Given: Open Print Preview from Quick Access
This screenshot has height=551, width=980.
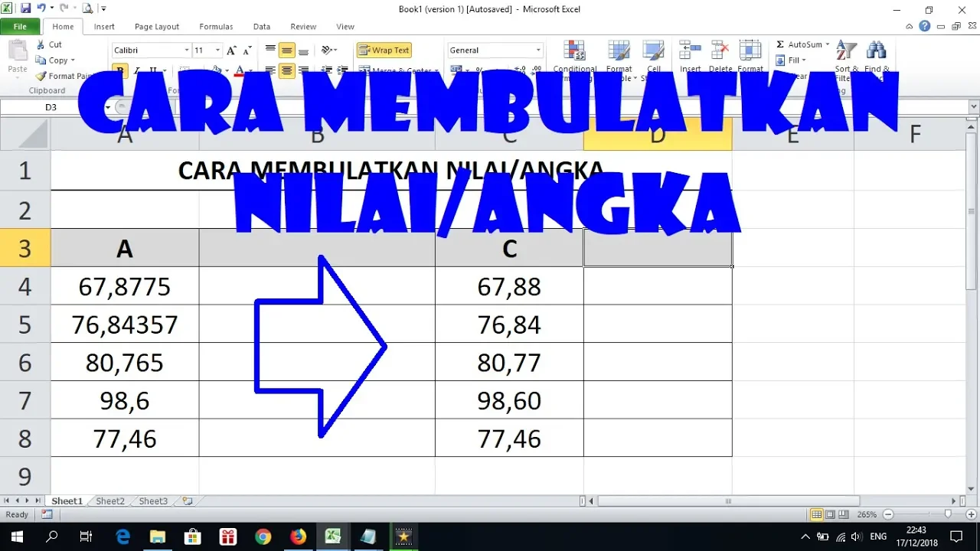Looking at the screenshot, I should point(87,9).
